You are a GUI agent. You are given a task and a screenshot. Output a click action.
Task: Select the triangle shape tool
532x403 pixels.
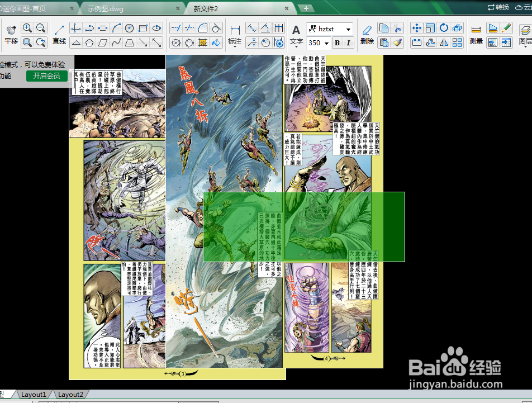point(76,42)
